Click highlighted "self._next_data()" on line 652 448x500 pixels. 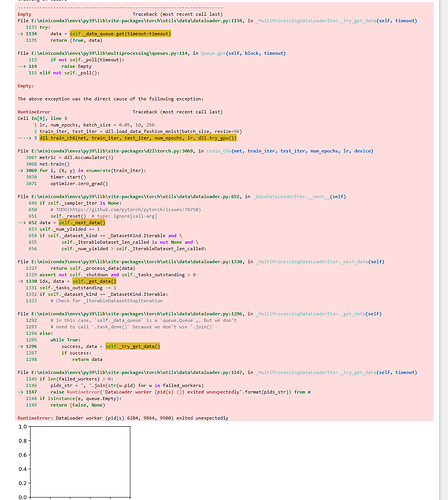point(82,223)
